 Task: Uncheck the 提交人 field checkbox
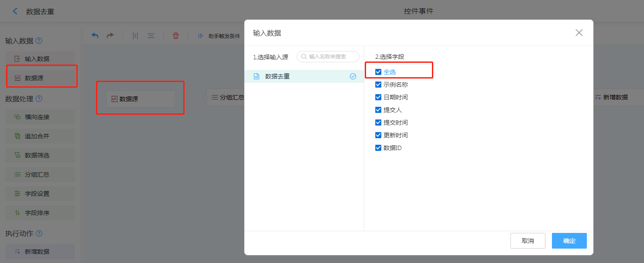[378, 110]
